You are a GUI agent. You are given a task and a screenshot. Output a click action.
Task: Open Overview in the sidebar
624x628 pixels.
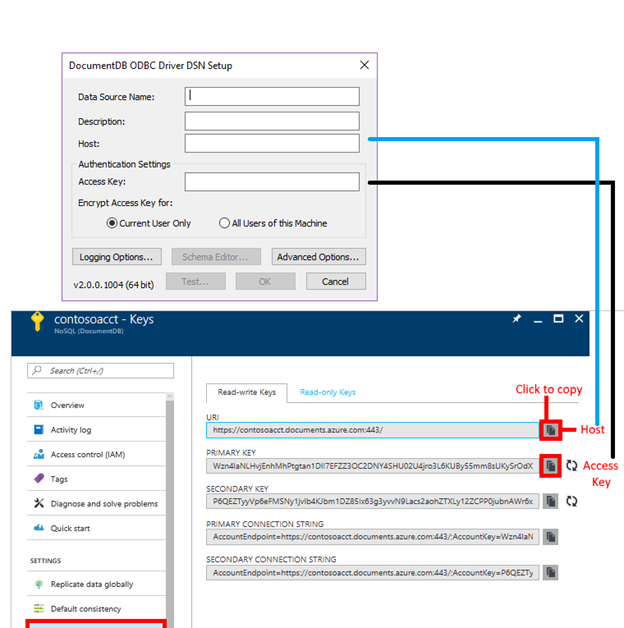pyautogui.click(x=96, y=405)
